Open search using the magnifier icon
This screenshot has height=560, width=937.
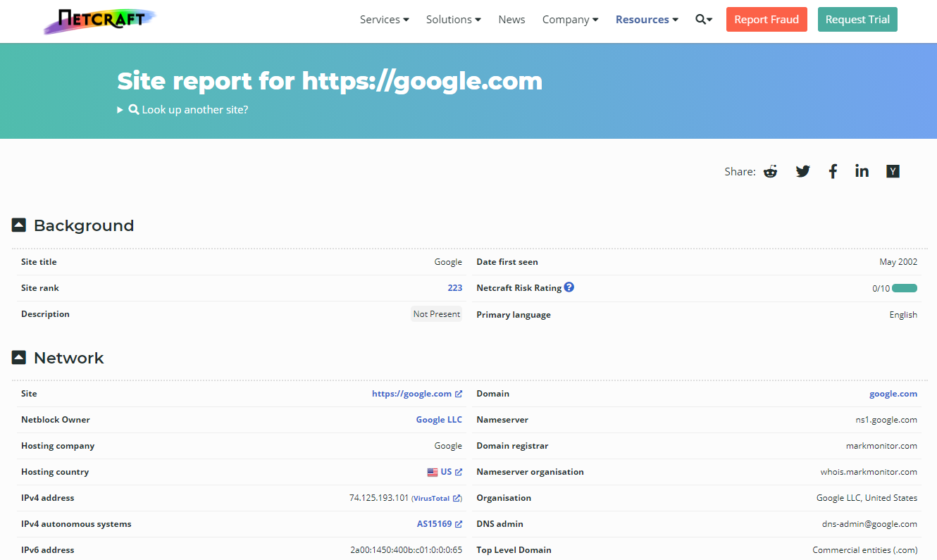pyautogui.click(x=700, y=19)
